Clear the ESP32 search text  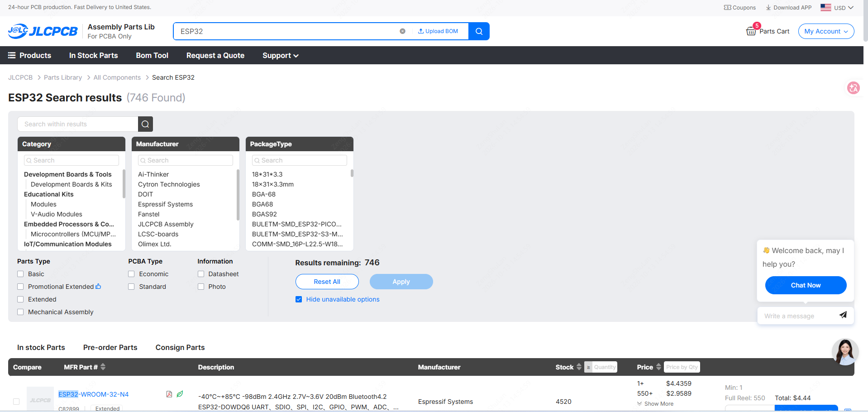(x=402, y=31)
